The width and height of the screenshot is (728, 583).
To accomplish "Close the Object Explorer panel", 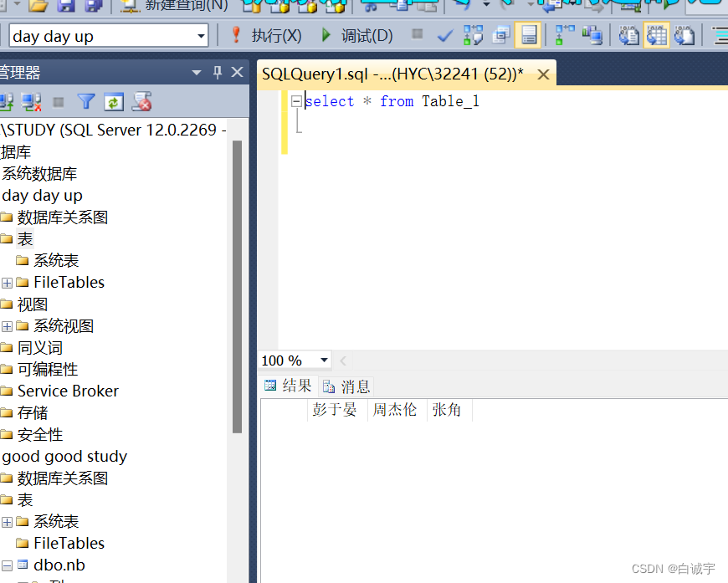I will pos(238,72).
